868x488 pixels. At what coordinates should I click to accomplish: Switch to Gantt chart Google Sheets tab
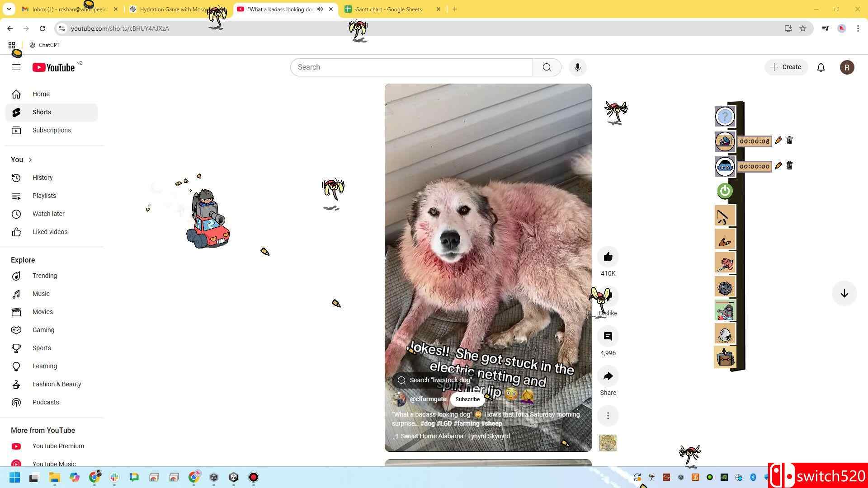tap(388, 9)
